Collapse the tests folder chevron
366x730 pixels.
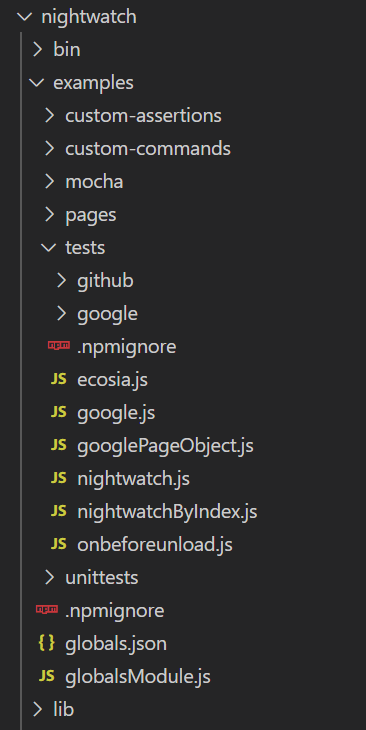point(49,248)
